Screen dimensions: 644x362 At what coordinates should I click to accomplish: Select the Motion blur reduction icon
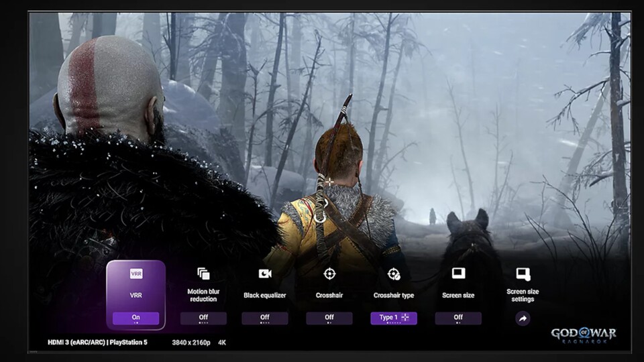pos(203,274)
